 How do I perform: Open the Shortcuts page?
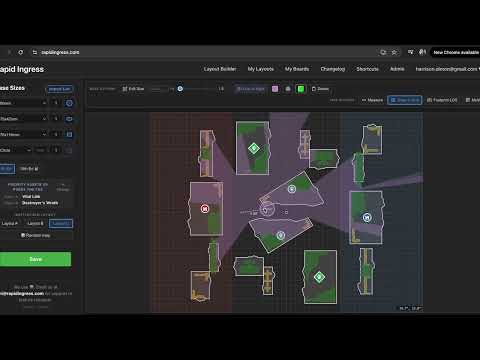pyautogui.click(x=367, y=69)
